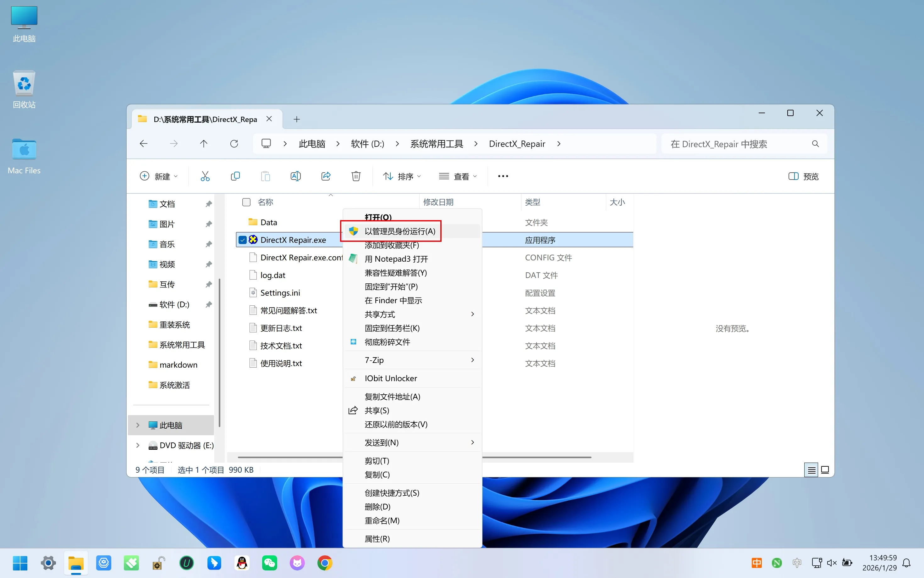Screen dimensions: 924x578
Task: Click the Refresh icon near address bar
Action: click(234, 144)
